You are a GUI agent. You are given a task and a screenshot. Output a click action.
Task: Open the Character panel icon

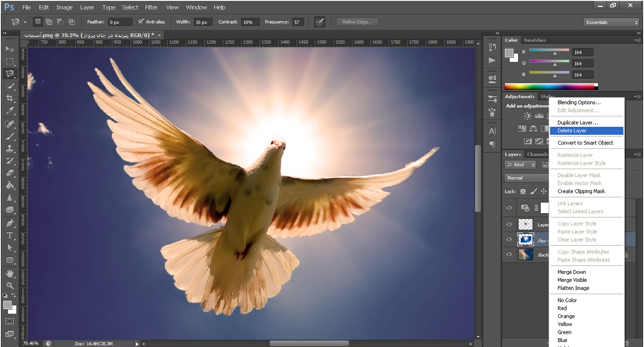point(492,131)
